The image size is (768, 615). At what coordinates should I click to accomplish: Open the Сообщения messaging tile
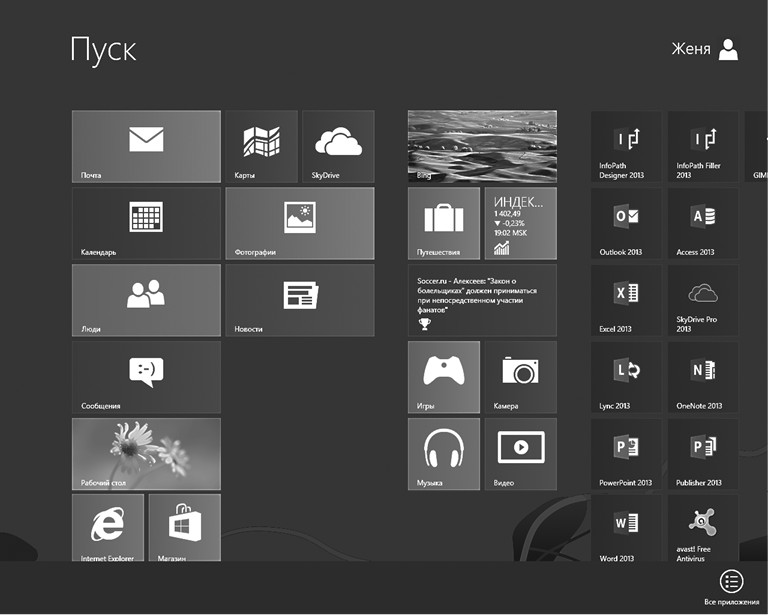(146, 377)
